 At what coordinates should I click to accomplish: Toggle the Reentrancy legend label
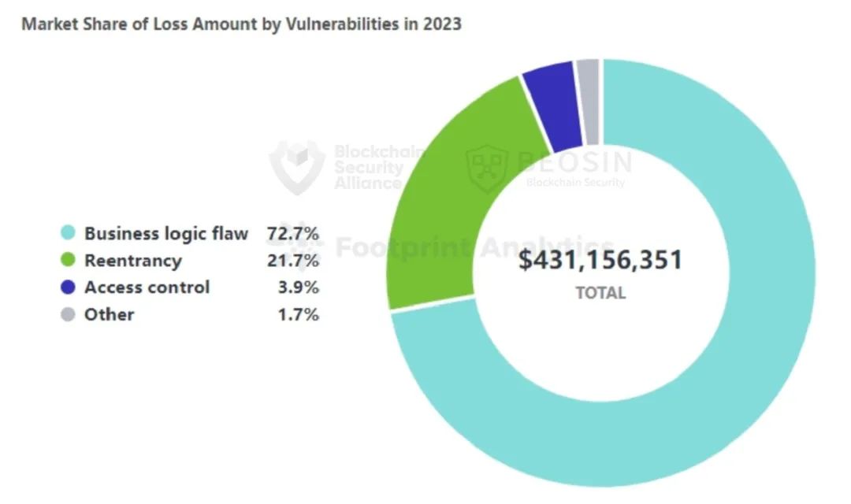(x=132, y=260)
